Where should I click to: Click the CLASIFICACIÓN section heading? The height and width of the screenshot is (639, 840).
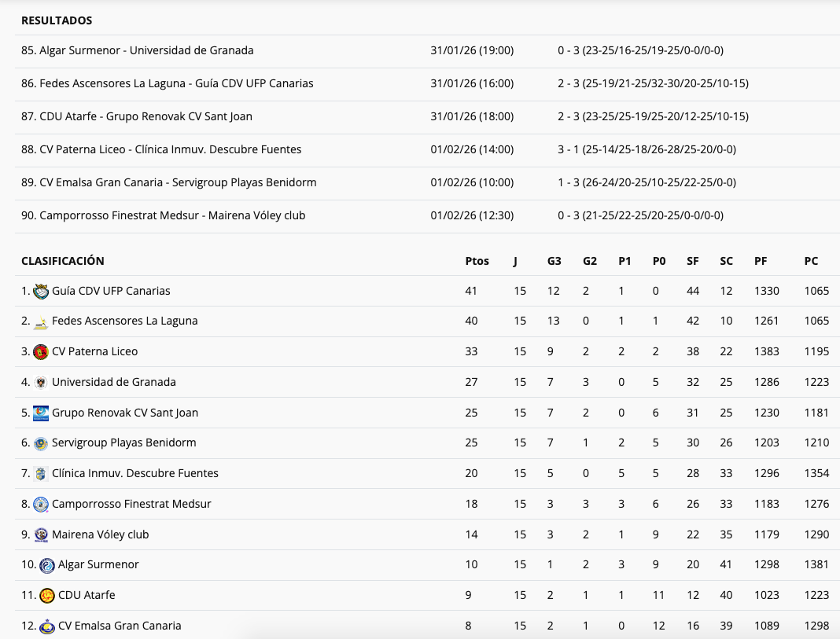[x=63, y=261]
